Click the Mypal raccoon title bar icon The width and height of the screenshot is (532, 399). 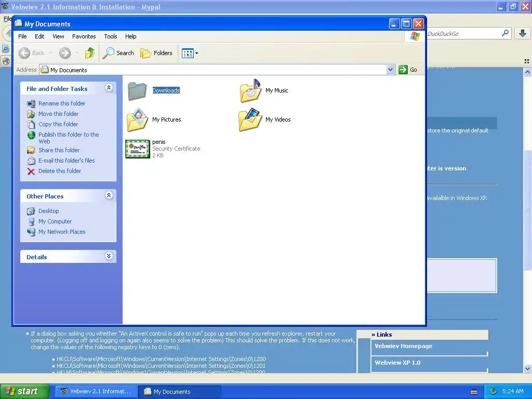(x=5, y=6)
